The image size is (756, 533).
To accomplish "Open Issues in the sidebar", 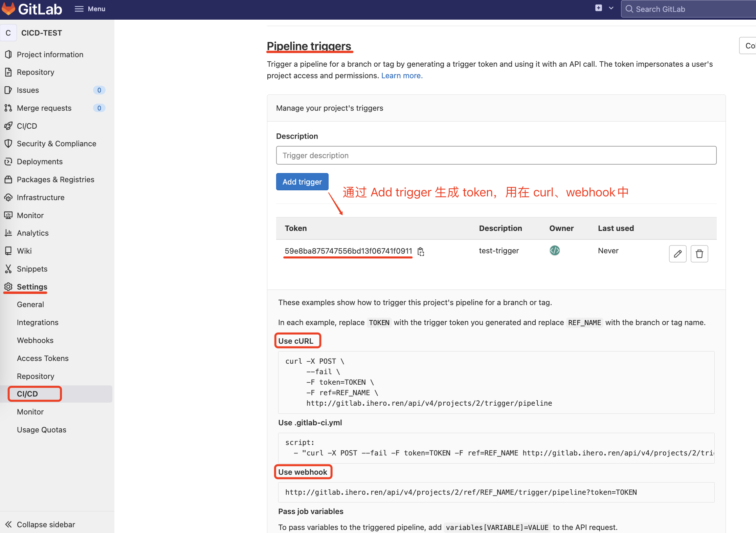I will click(28, 90).
